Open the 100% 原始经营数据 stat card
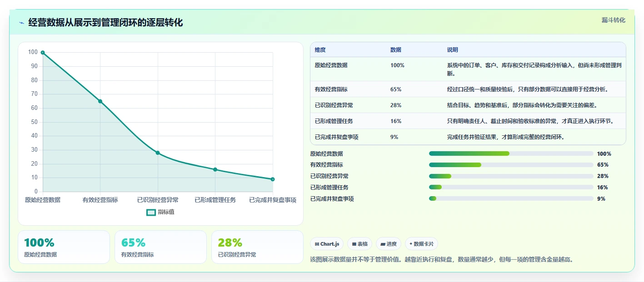Image resolution: width=644 pixels, height=282 pixels. tap(64, 247)
